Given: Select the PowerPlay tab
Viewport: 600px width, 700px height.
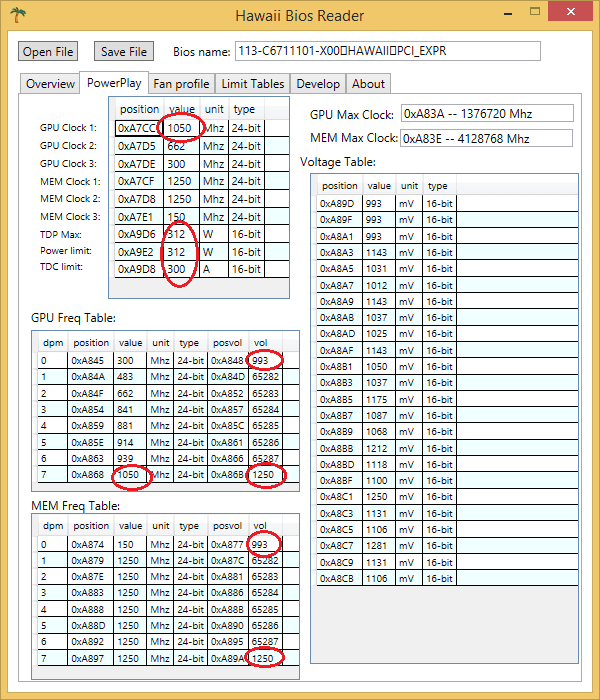Looking at the screenshot, I should (114, 83).
